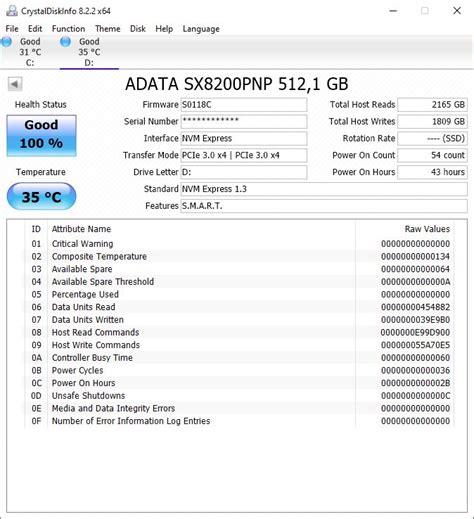Viewport: 474px width, 519px height.
Task: Close the CrystalDiskInfo window
Action: pyautogui.click(x=457, y=11)
